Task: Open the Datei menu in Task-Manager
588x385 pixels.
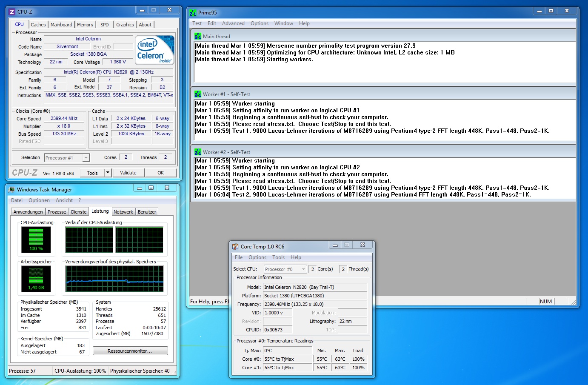Action: coord(17,200)
